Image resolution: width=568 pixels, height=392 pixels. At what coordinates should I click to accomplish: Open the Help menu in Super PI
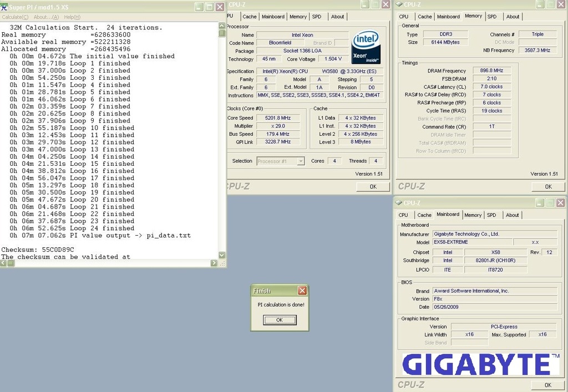(x=72, y=17)
